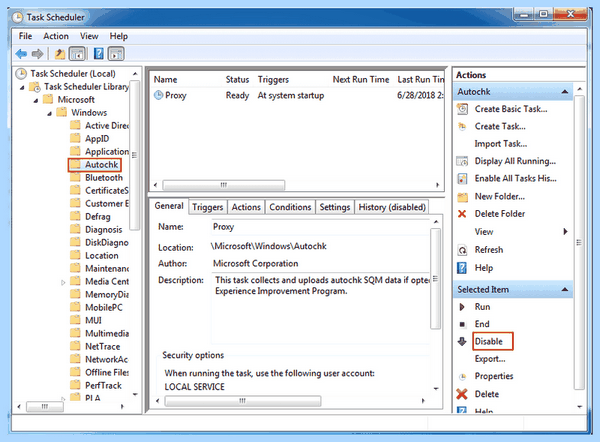Screen dimensions: 600x442
Task: Switch to the Conditions tab
Action: 290,207
